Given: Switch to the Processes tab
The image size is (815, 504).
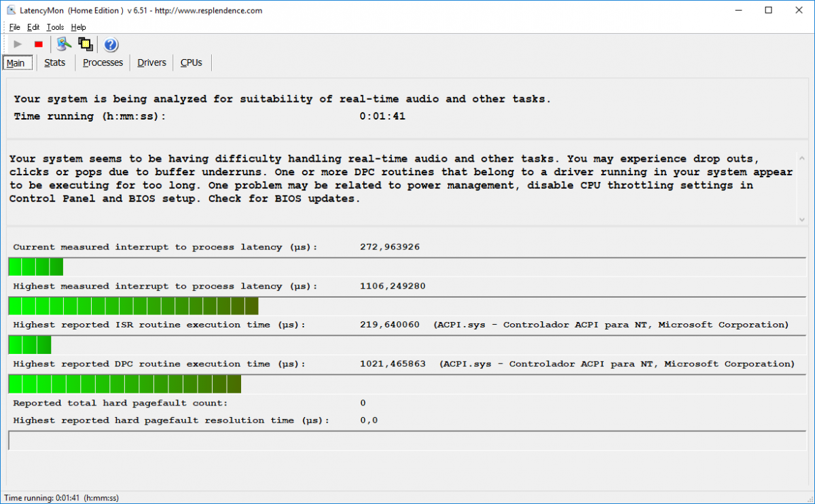Looking at the screenshot, I should coord(103,62).
